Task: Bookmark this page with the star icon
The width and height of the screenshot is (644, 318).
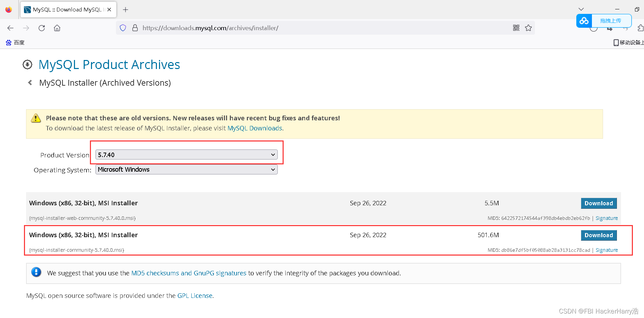Action: pyautogui.click(x=528, y=28)
